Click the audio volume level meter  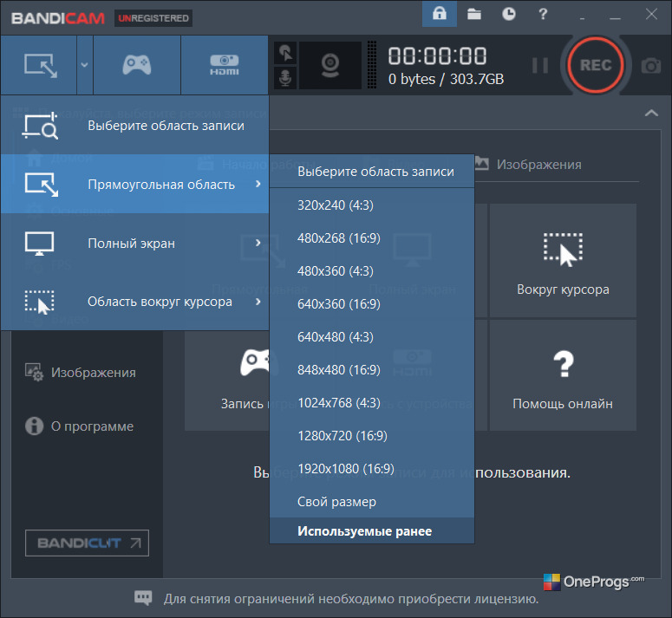pos(372,65)
